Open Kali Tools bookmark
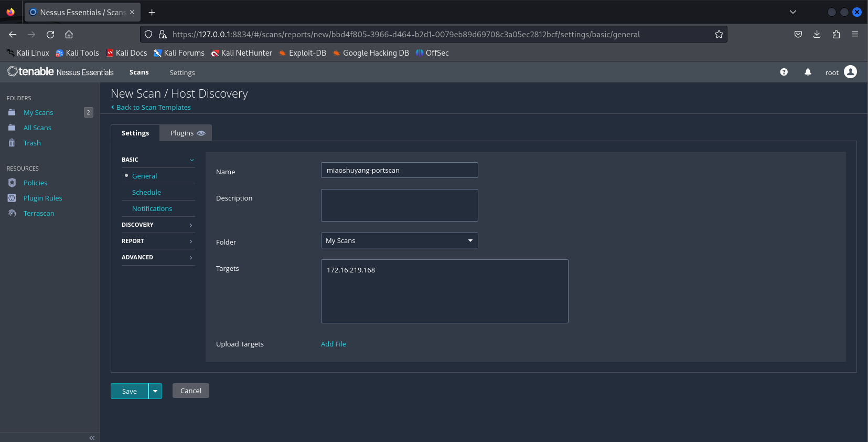The width and height of the screenshot is (868, 442). tap(77, 53)
